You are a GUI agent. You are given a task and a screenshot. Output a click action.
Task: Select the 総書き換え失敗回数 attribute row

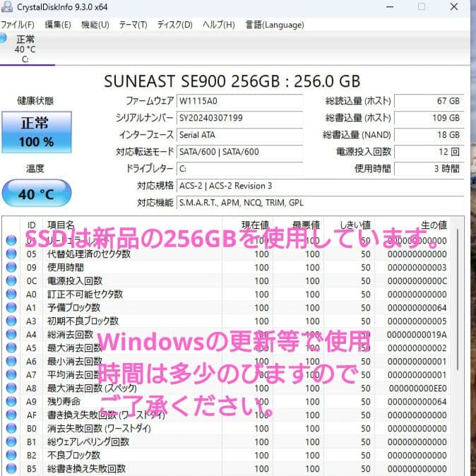tap(226, 468)
